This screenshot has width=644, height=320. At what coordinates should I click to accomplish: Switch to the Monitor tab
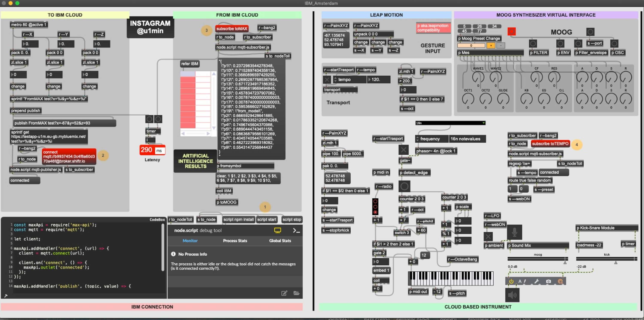click(190, 241)
